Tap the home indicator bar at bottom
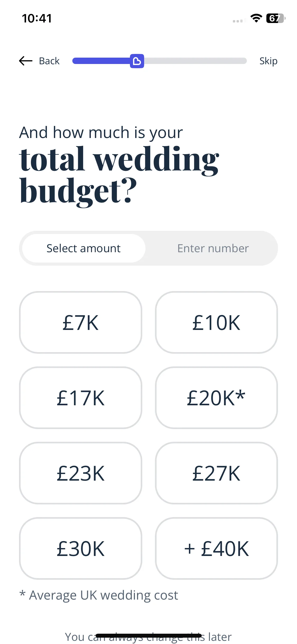This screenshot has width=297, height=644. [149, 636]
